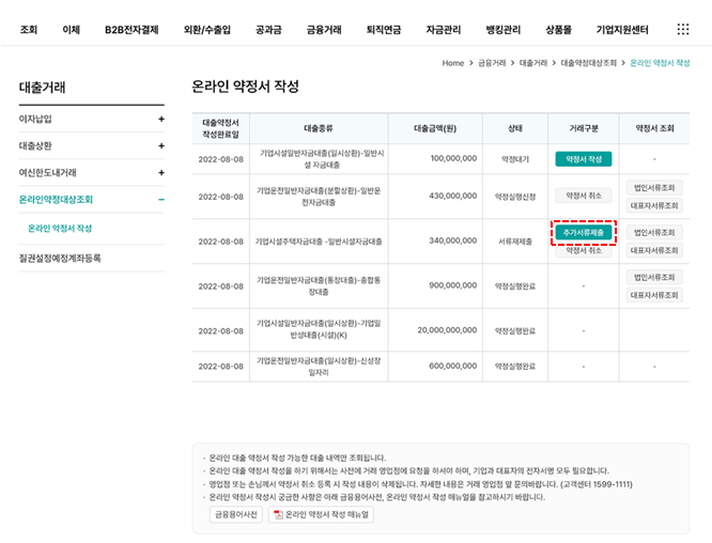Open the 외환/수출입 top menu

coord(206,30)
